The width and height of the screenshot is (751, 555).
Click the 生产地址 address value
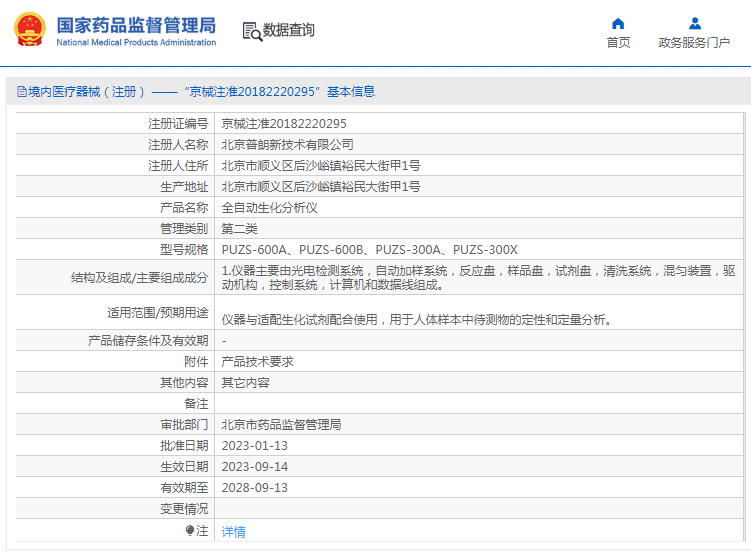(x=320, y=187)
